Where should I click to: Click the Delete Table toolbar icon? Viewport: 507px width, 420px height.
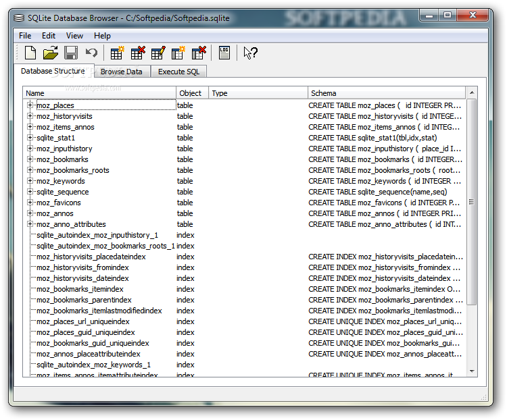click(x=138, y=53)
